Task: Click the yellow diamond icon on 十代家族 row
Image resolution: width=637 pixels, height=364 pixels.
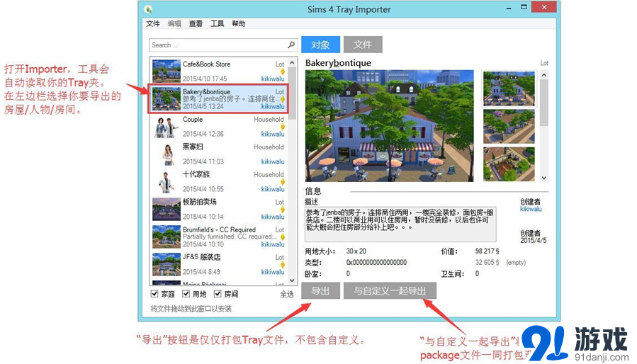Action: tap(282, 182)
